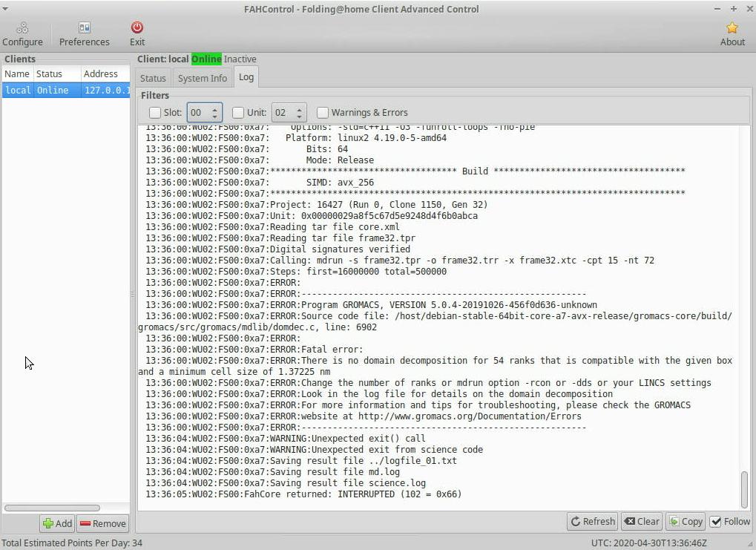Click the 'Mode: Release' log line
The image size is (756, 550).
[x=260, y=160]
